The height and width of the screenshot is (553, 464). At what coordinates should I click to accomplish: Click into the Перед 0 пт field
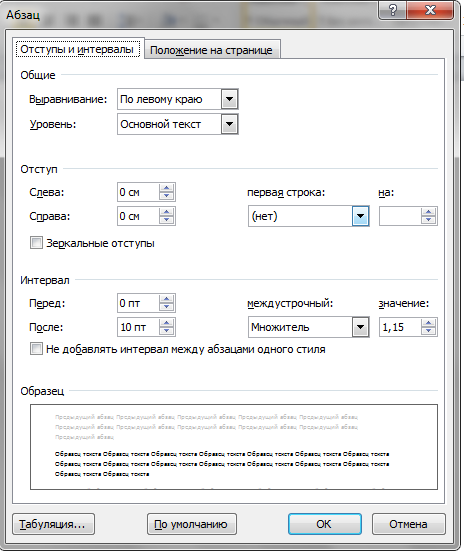click(138, 303)
